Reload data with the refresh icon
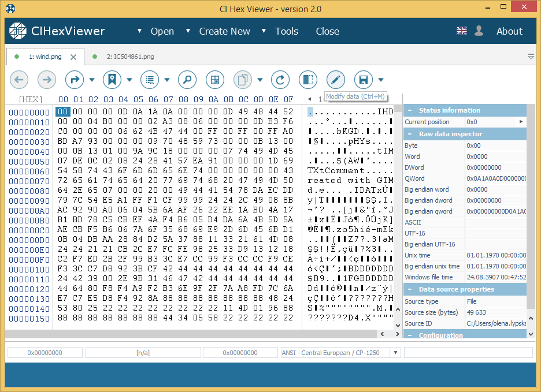This screenshot has height=392, width=541. pos(280,80)
